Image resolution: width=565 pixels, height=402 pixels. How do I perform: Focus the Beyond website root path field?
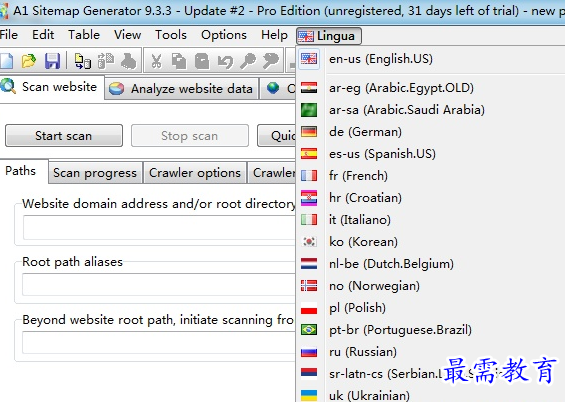[159, 343]
